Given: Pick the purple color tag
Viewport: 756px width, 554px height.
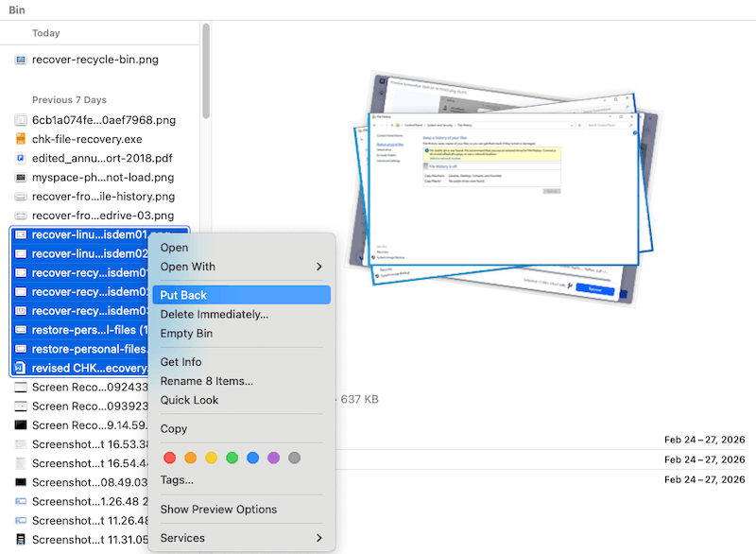Looking at the screenshot, I should [x=273, y=458].
